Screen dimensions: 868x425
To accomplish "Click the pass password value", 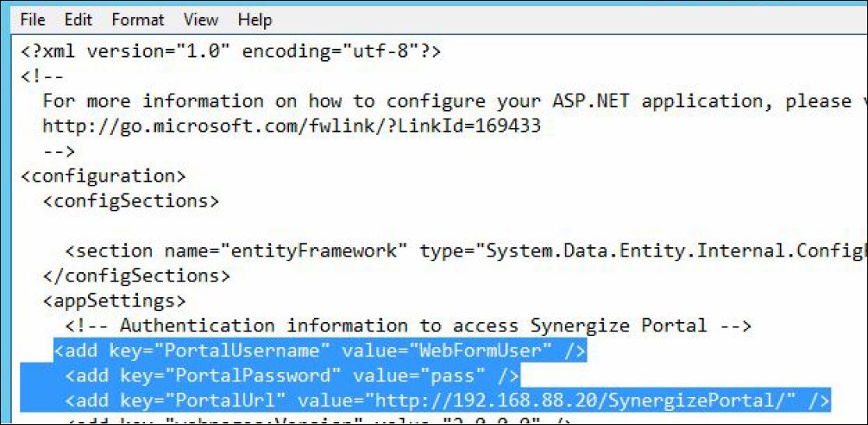I will (452, 376).
